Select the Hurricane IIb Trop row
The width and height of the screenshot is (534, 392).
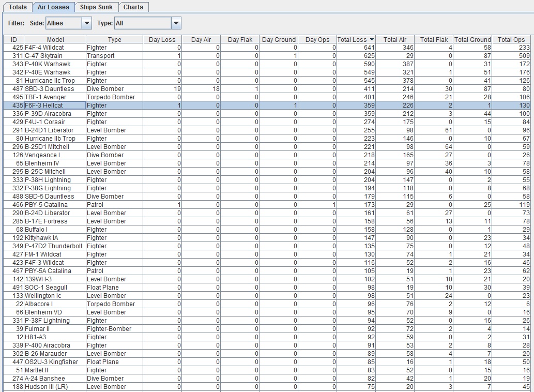click(267, 138)
